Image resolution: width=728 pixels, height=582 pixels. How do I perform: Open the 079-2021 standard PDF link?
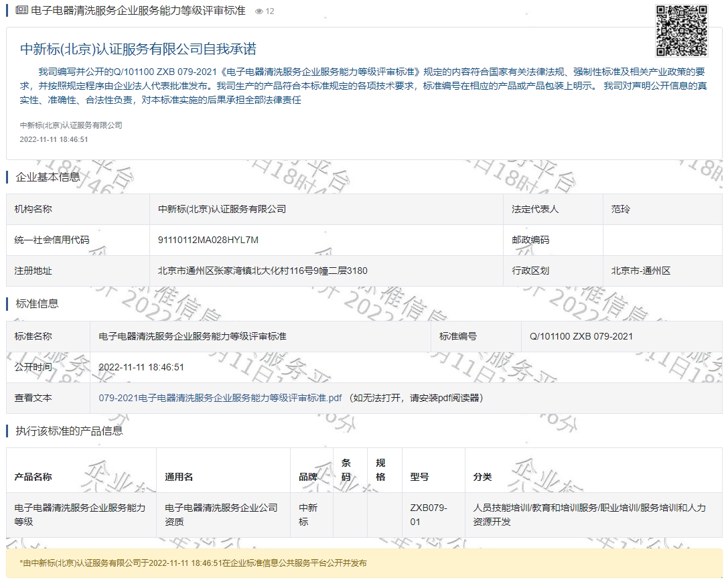(220, 398)
